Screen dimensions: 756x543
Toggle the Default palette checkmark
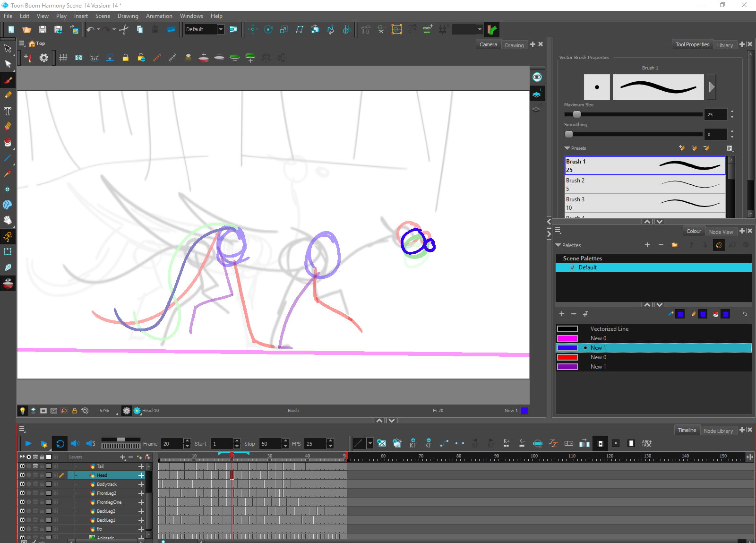coord(573,267)
